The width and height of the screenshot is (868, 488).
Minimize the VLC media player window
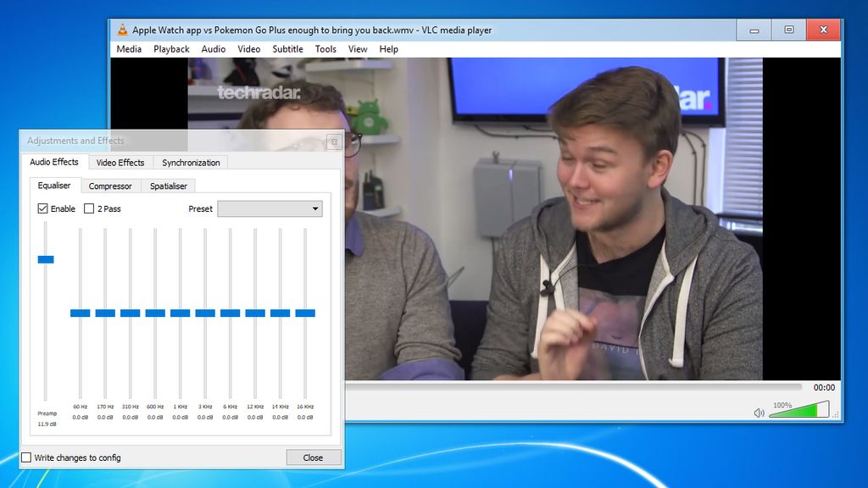pyautogui.click(x=754, y=30)
